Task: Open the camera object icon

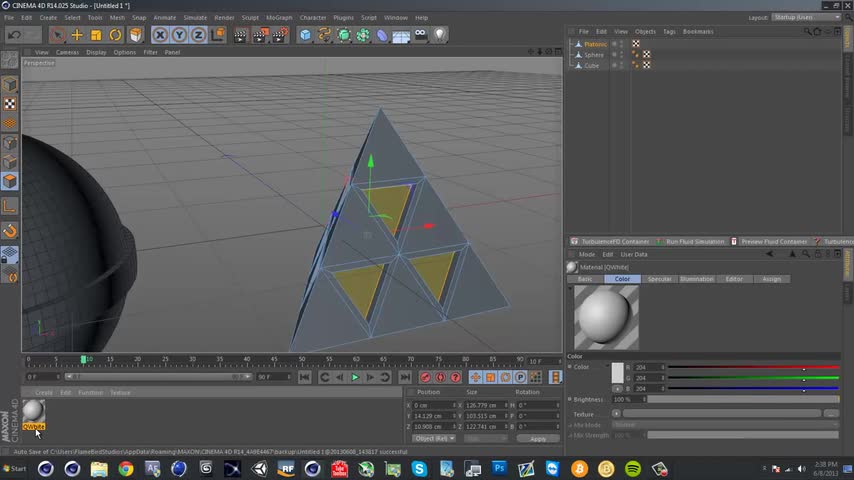Action: tap(420, 35)
